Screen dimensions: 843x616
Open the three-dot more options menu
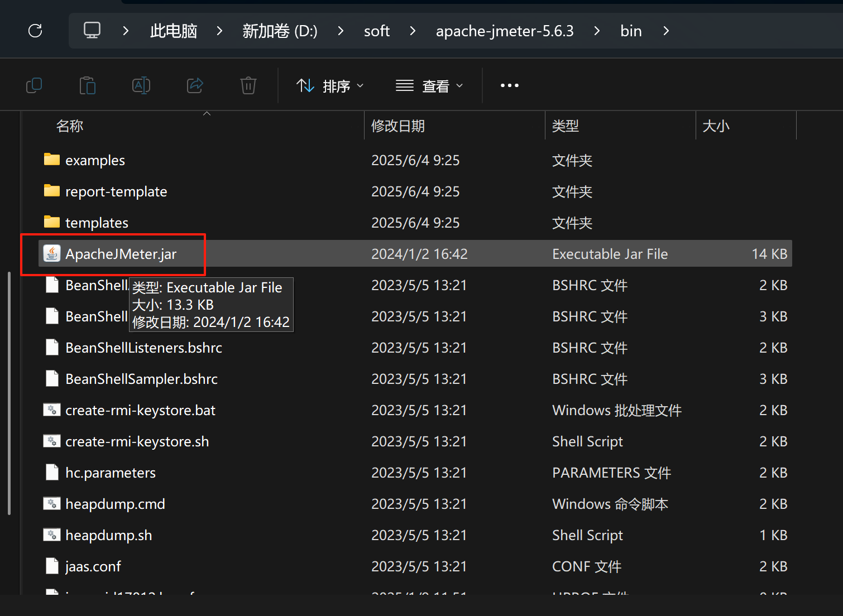510,85
